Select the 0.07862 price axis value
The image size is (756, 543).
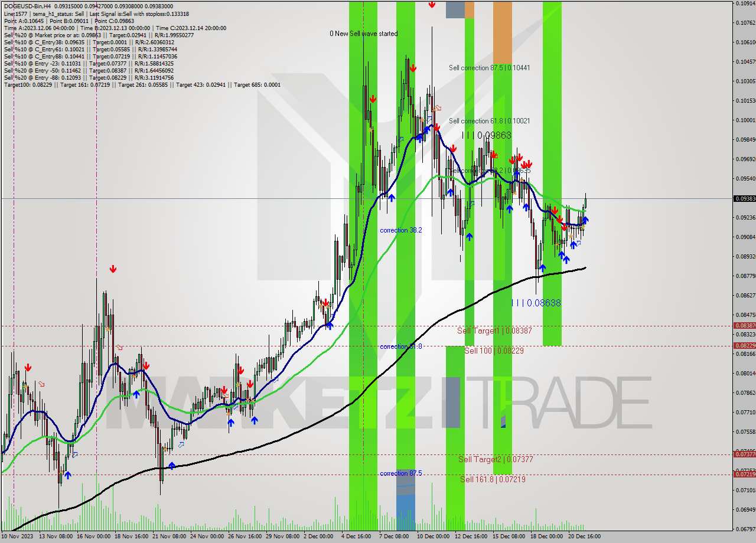click(745, 392)
